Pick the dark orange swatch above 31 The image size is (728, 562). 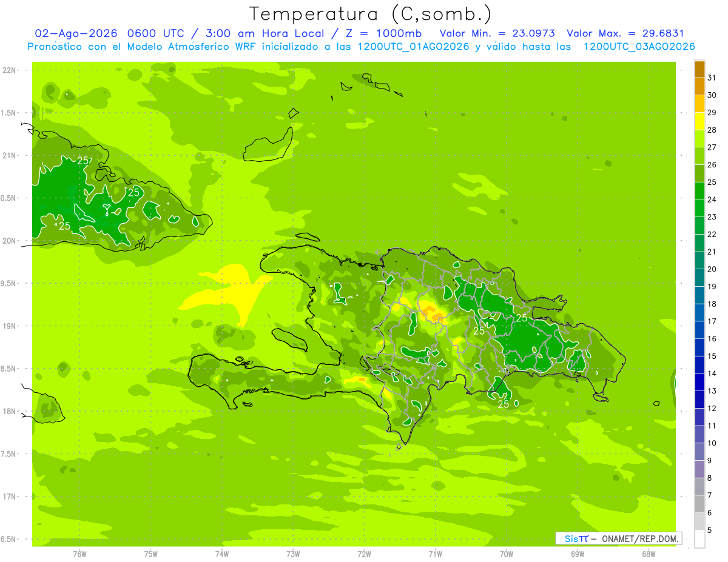click(699, 69)
